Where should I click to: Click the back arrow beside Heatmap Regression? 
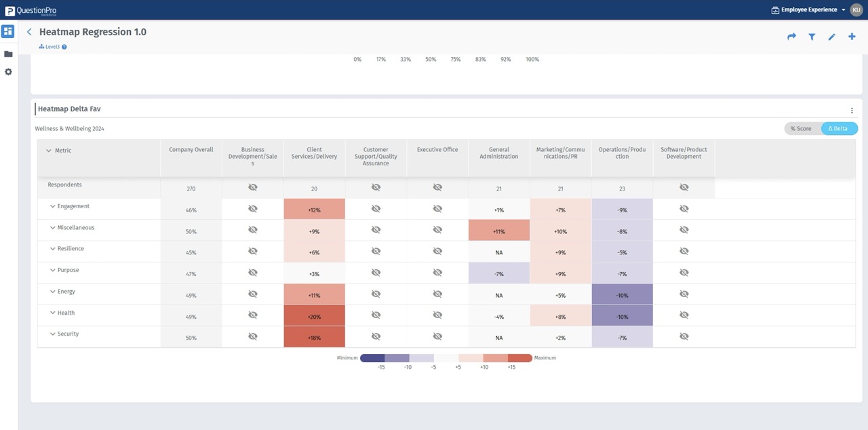click(29, 32)
